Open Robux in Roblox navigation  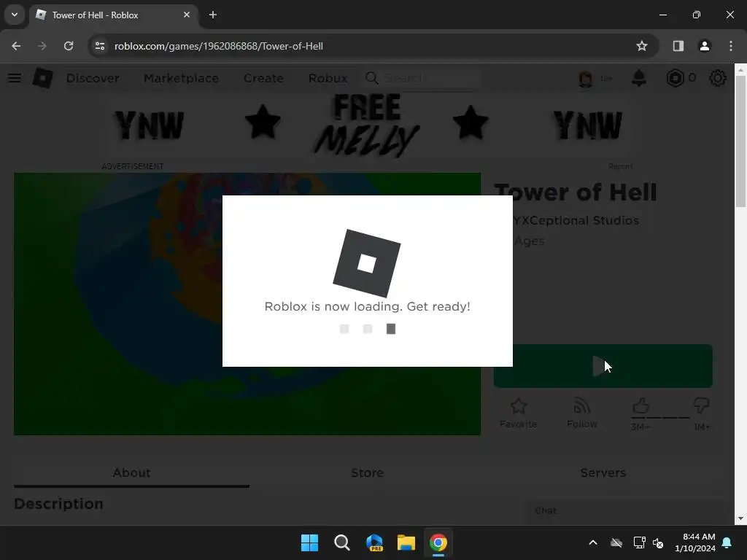click(328, 78)
